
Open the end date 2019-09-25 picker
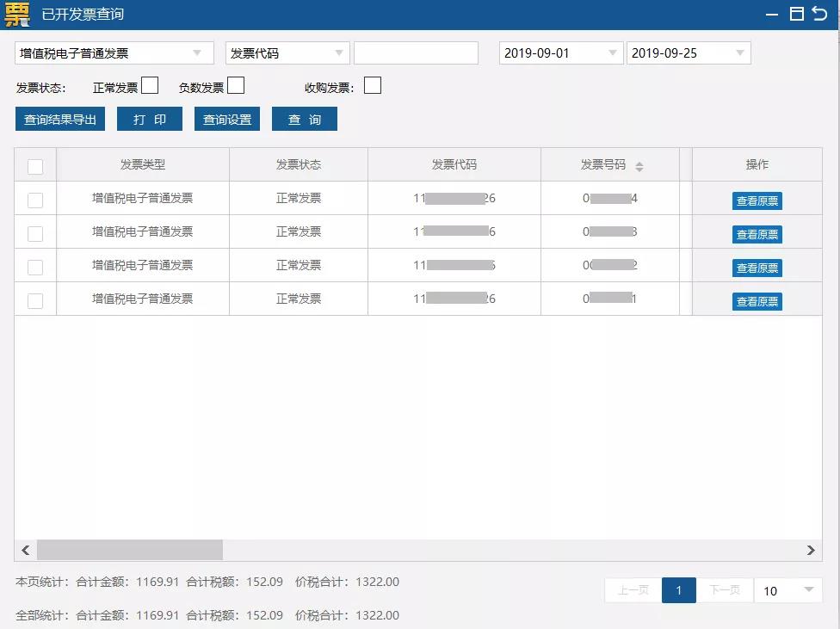[689, 53]
